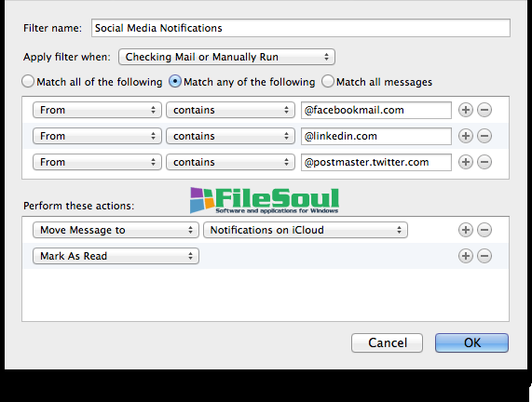Remove the Mark As Read action
This screenshot has height=402, width=532.
click(484, 256)
